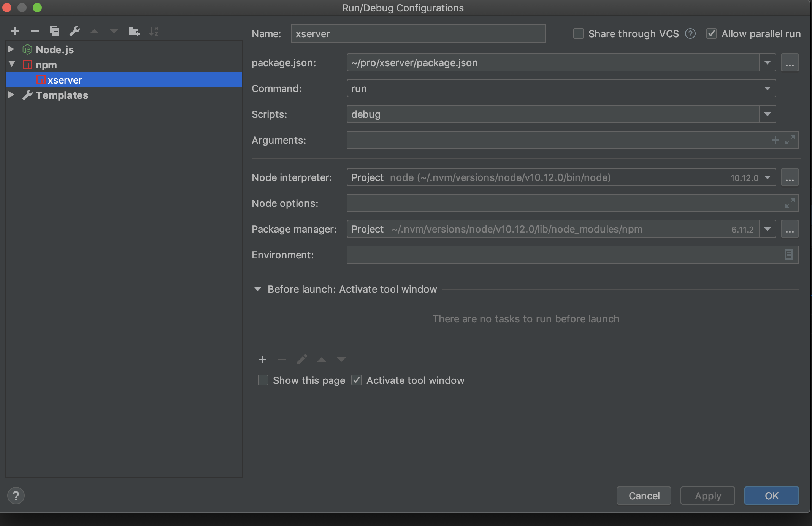Screen dimensions: 812x526
Task: Open the Node interpreter dropdown
Action: (x=768, y=177)
